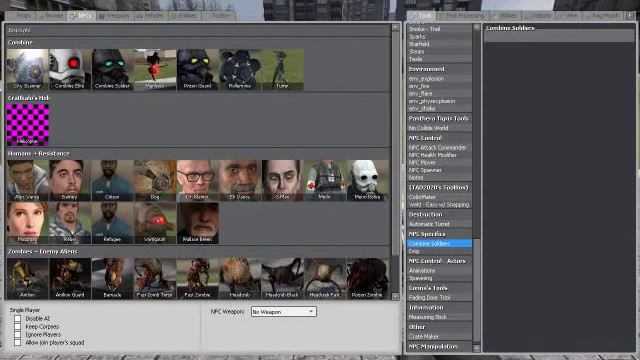This screenshot has height=360, width=640.
Task: Click tool list scrollbar down arrow
Action: [x=476, y=348]
